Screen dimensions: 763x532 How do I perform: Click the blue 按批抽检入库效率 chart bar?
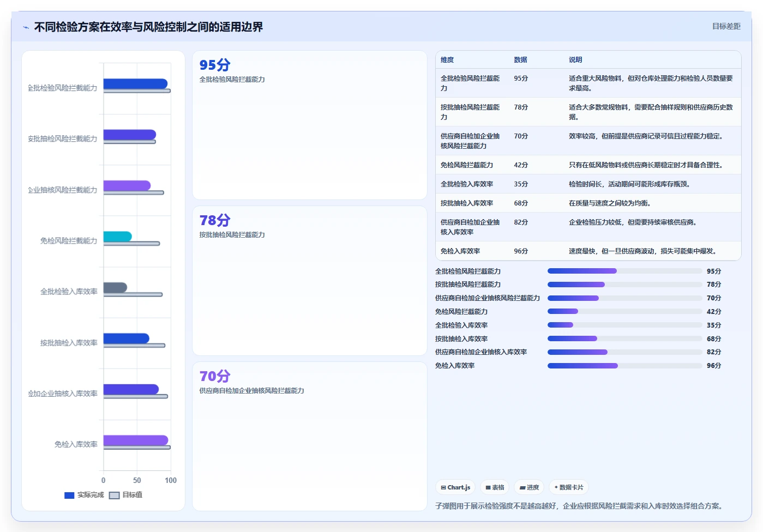pos(127,338)
